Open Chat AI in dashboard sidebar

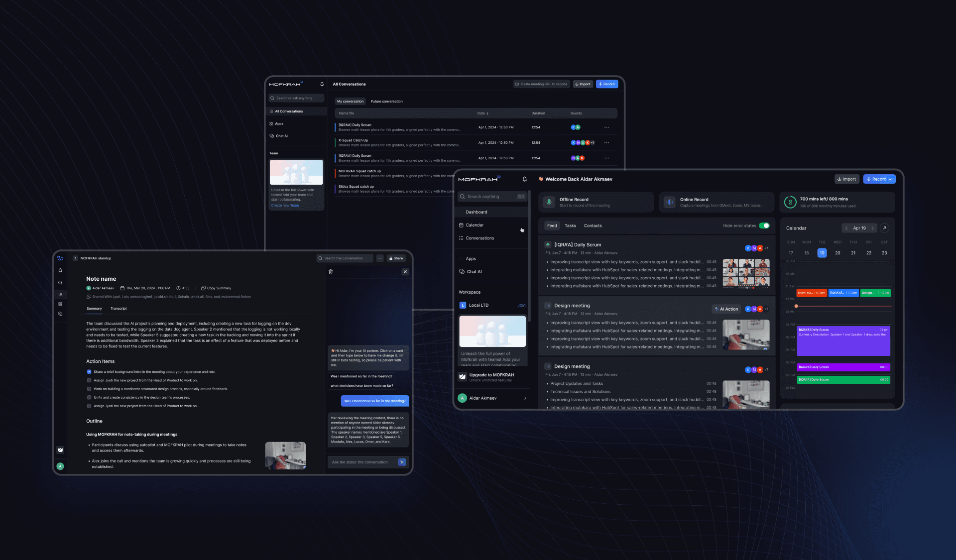474,272
